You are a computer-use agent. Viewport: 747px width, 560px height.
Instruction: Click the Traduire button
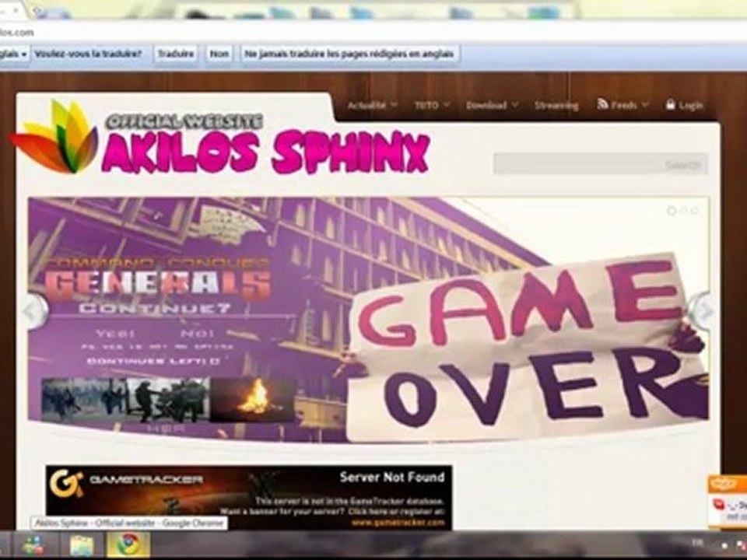176,54
